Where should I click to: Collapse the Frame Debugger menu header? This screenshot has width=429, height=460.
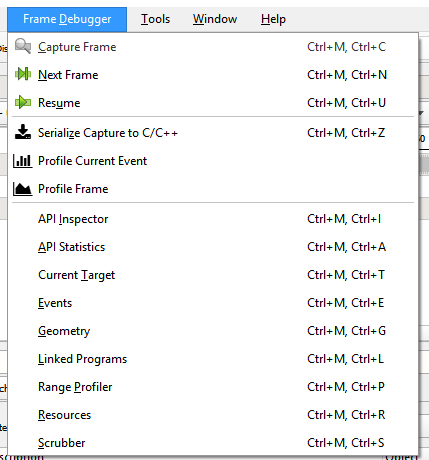click(67, 19)
